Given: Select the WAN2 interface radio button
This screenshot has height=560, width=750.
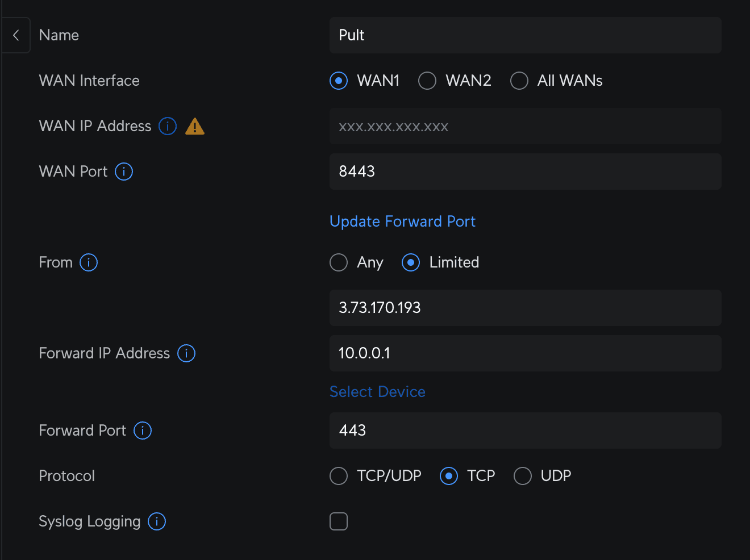Looking at the screenshot, I should coord(427,81).
